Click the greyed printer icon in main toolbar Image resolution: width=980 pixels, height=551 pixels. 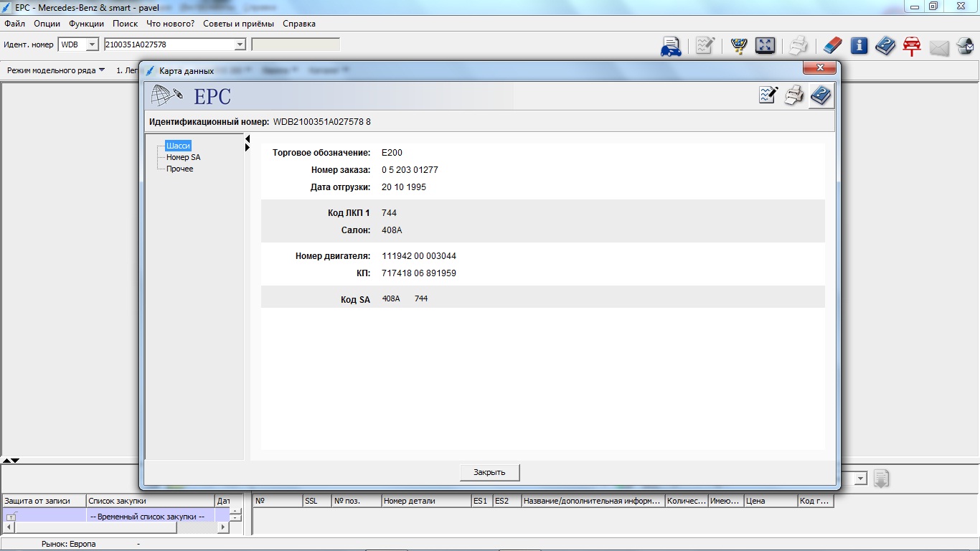click(x=798, y=46)
